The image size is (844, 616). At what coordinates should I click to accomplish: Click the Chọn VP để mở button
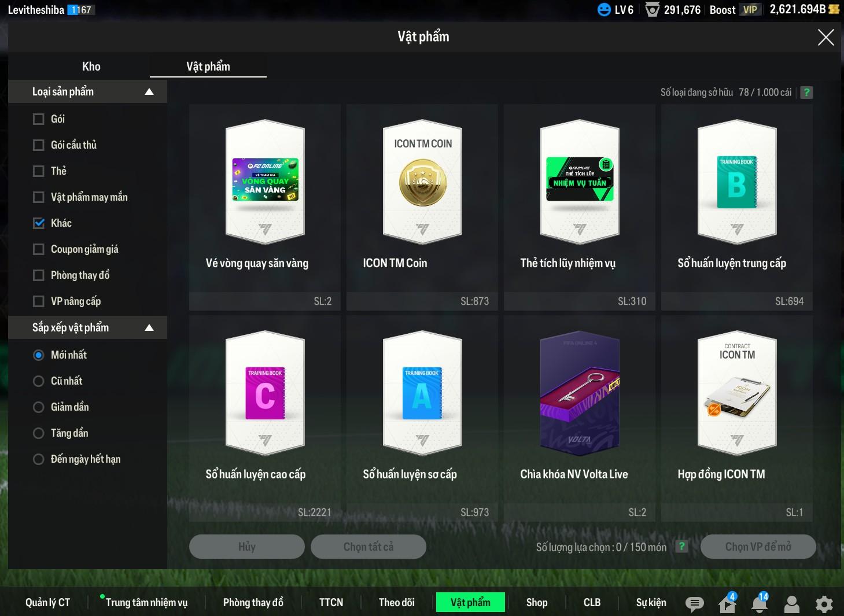[758, 547]
